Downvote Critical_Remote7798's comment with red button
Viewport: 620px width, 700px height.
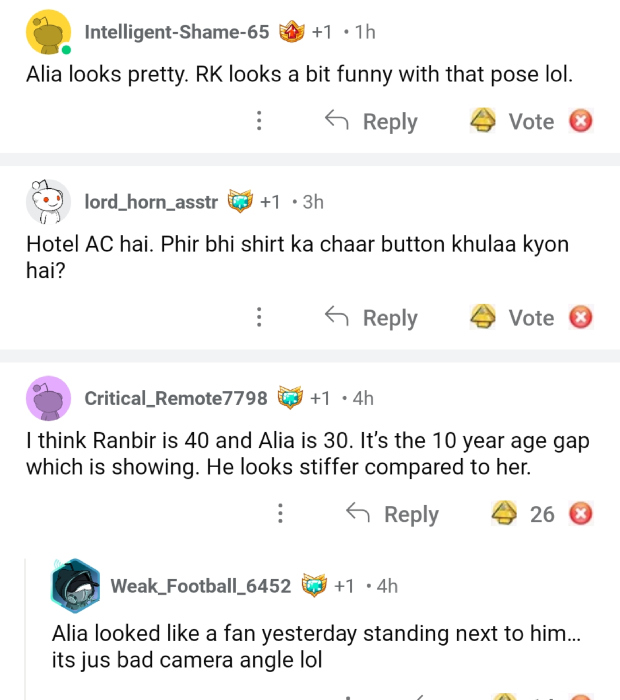pos(580,514)
